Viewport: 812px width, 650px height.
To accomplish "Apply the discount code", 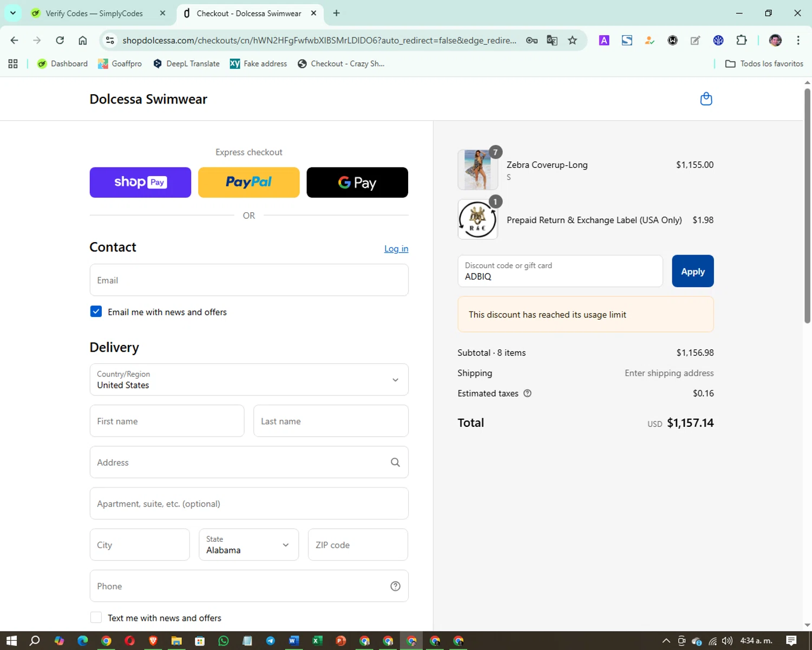I will 693,271.
